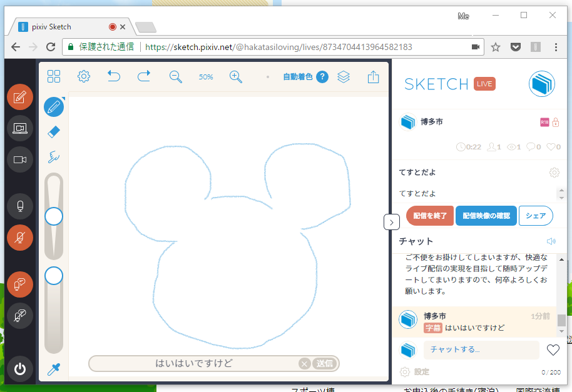Image resolution: width=572 pixels, height=392 pixels.
Task: Toggle muted speech caption button
Action: click(19, 316)
